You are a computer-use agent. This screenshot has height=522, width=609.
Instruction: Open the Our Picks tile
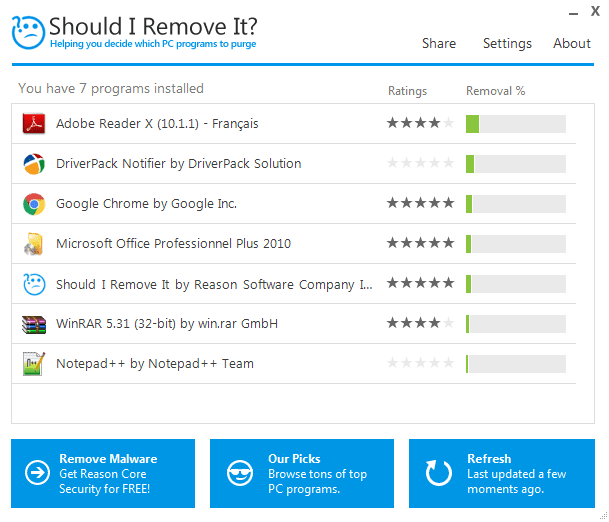(302, 473)
